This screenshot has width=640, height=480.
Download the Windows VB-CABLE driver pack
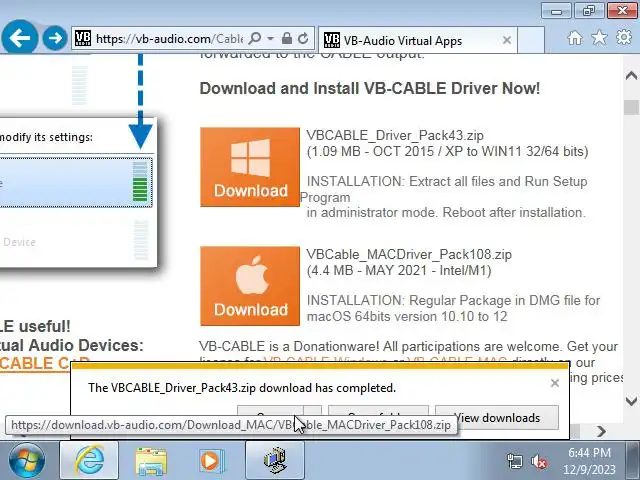click(x=250, y=167)
